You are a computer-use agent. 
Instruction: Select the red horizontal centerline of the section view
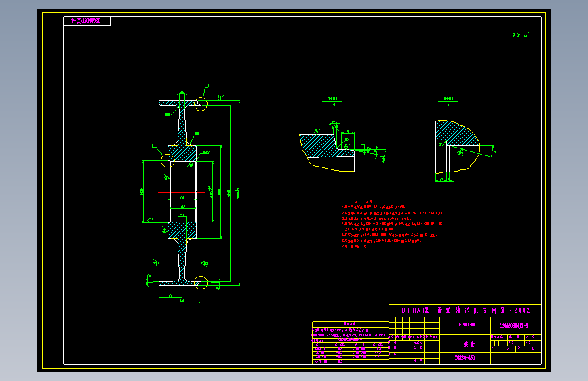(x=182, y=193)
